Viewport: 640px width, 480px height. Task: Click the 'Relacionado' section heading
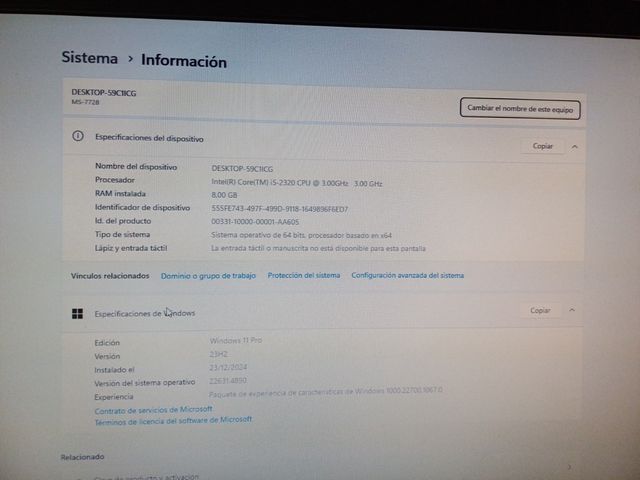point(82,457)
